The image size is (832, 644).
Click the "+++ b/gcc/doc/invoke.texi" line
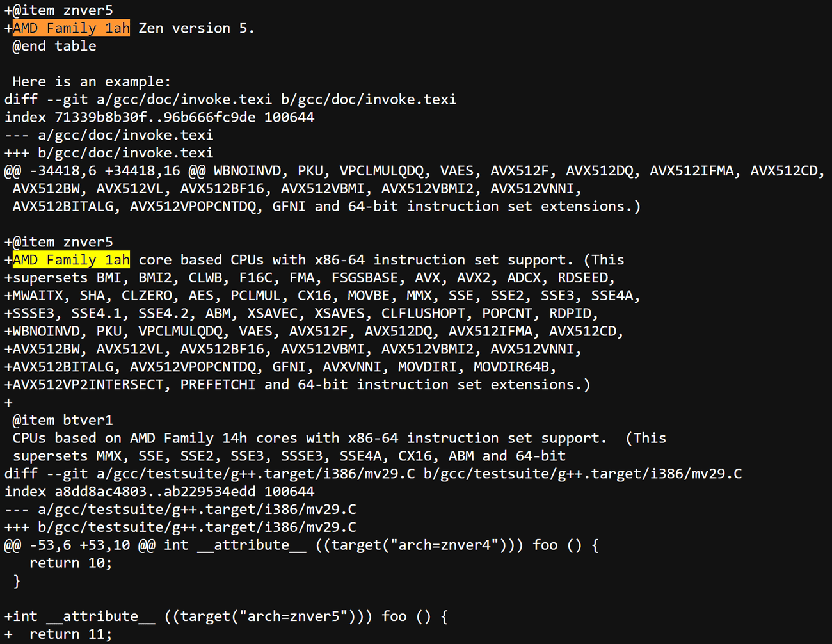point(109,153)
